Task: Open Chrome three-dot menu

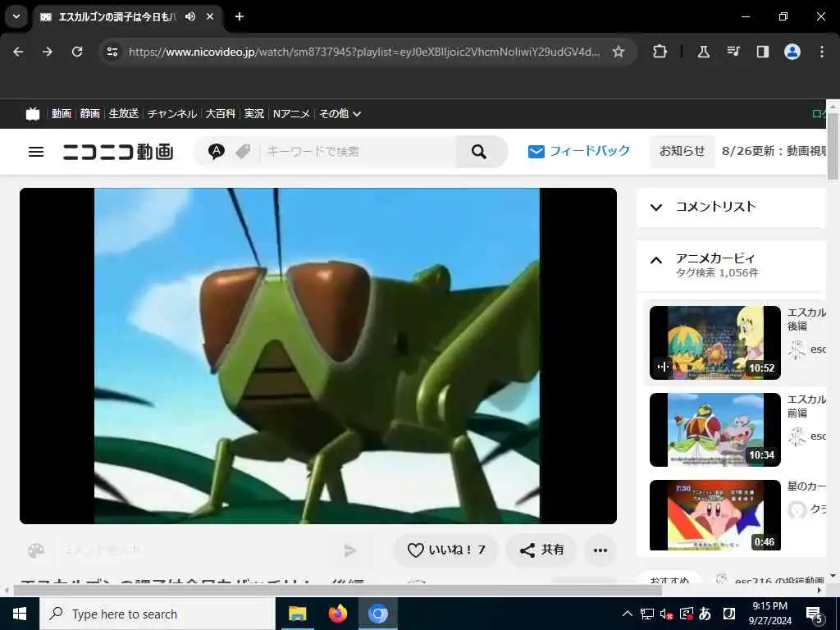Action: coord(822,52)
